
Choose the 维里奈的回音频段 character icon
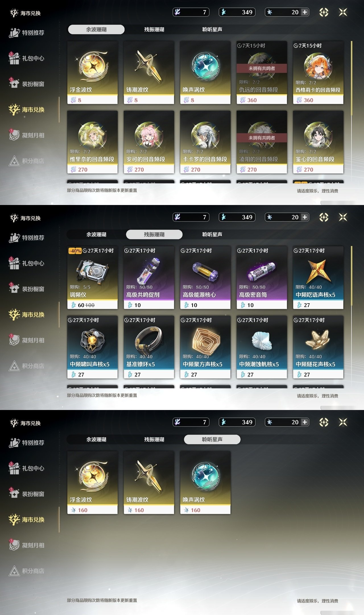(92, 135)
